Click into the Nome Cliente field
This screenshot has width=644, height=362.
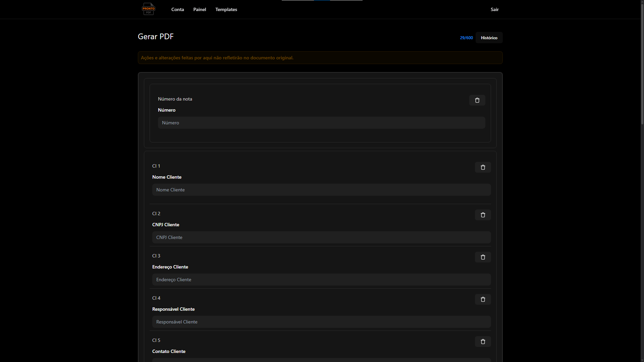(321, 190)
